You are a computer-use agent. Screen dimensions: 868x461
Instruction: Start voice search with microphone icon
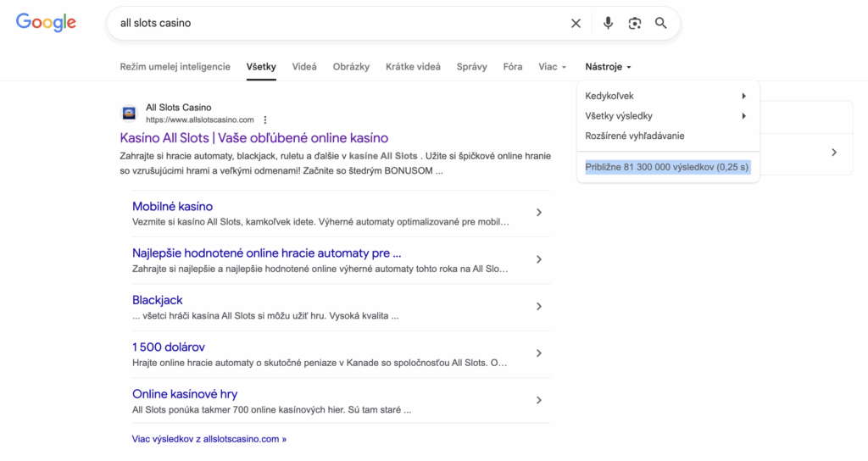point(608,24)
